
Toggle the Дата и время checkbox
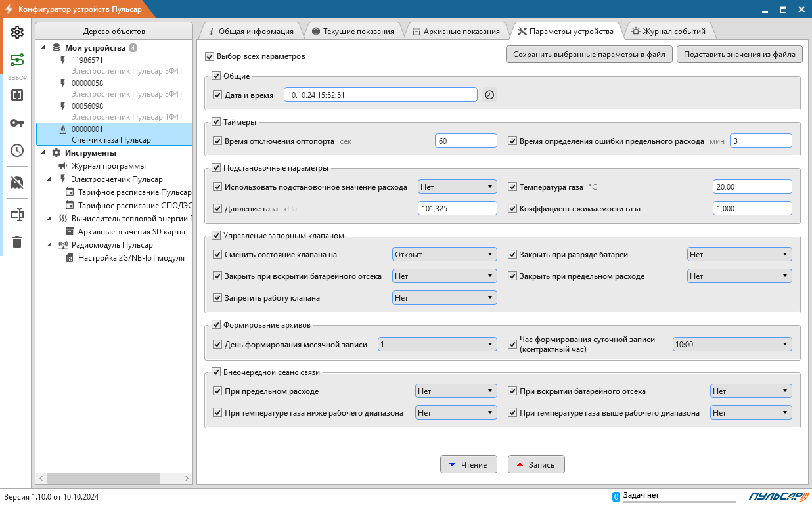click(x=218, y=95)
